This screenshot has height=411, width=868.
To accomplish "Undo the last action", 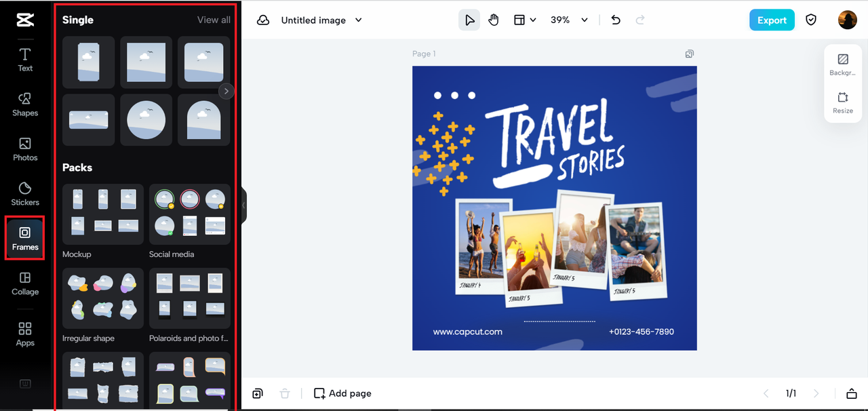I will click(x=616, y=20).
